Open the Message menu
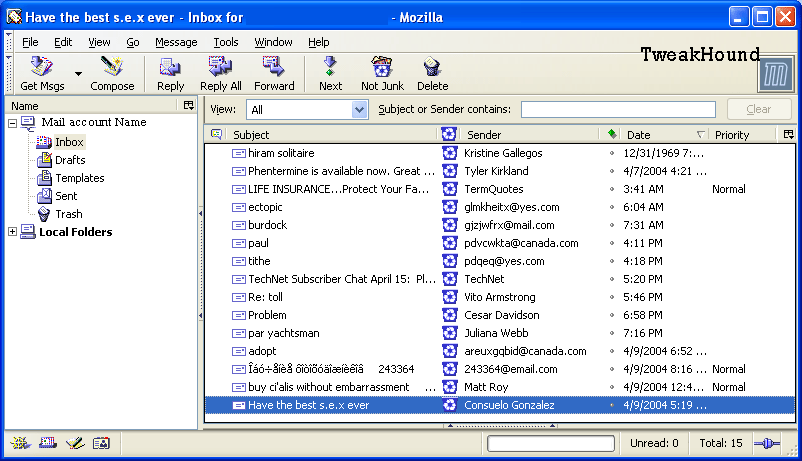802x461 pixels. pos(176,42)
